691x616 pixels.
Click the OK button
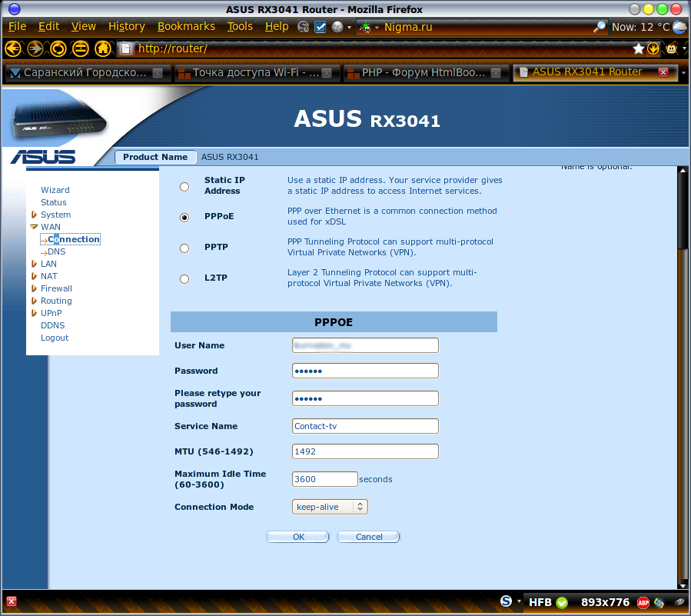pyautogui.click(x=298, y=537)
